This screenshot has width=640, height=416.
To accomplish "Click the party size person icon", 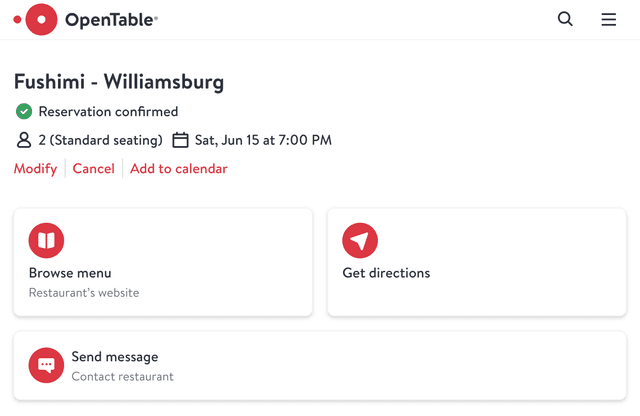I will coord(24,140).
